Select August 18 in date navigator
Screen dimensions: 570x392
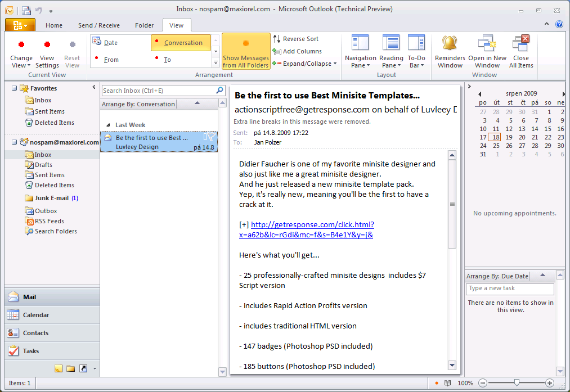coord(495,137)
